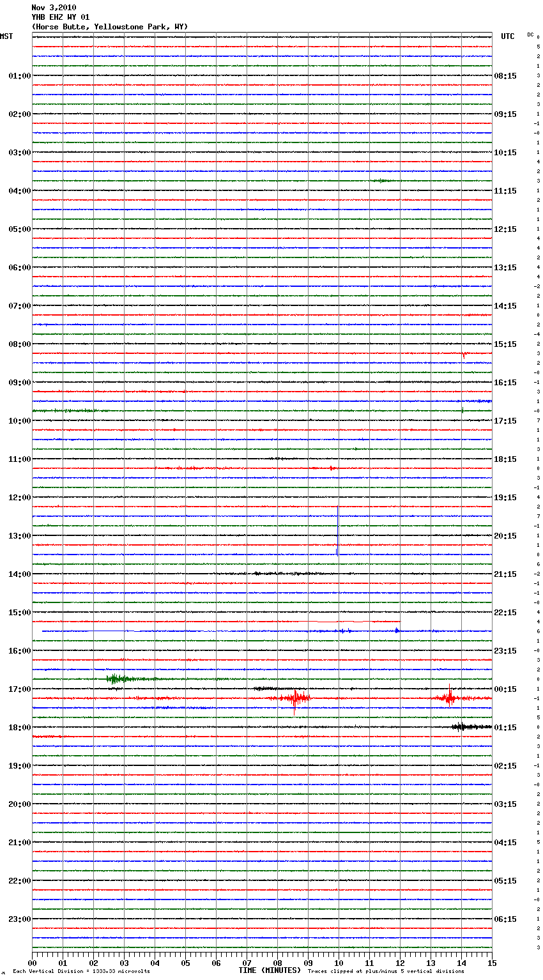Image resolution: width=543 pixels, height=980 pixels.
Task: Click the 10:15 UTC time label
Action: coord(505,153)
